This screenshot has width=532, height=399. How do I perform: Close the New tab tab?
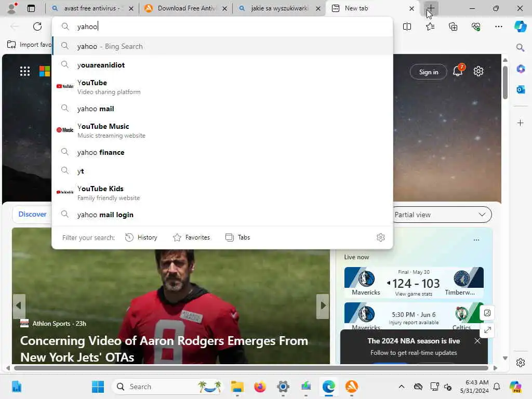(411, 8)
